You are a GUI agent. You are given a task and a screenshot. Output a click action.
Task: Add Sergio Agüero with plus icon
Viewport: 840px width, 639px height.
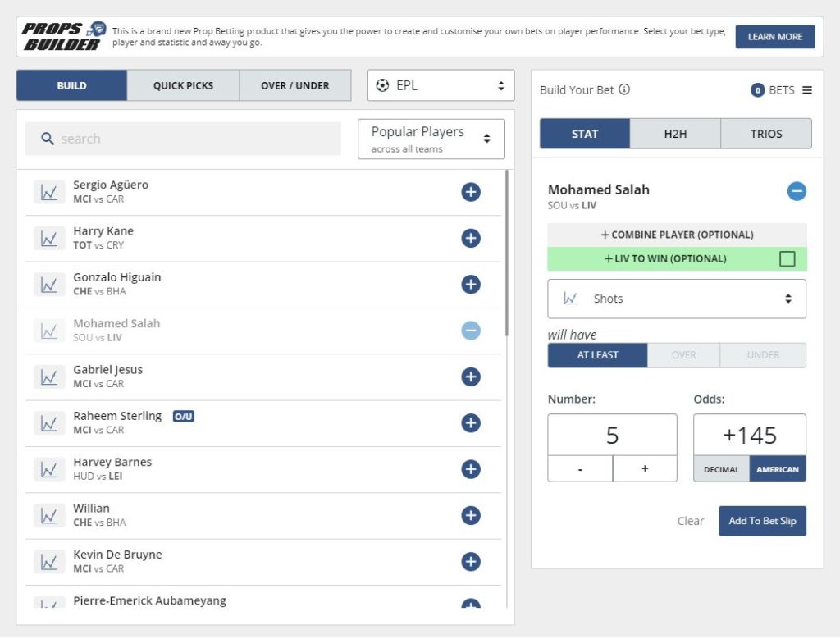pos(470,192)
